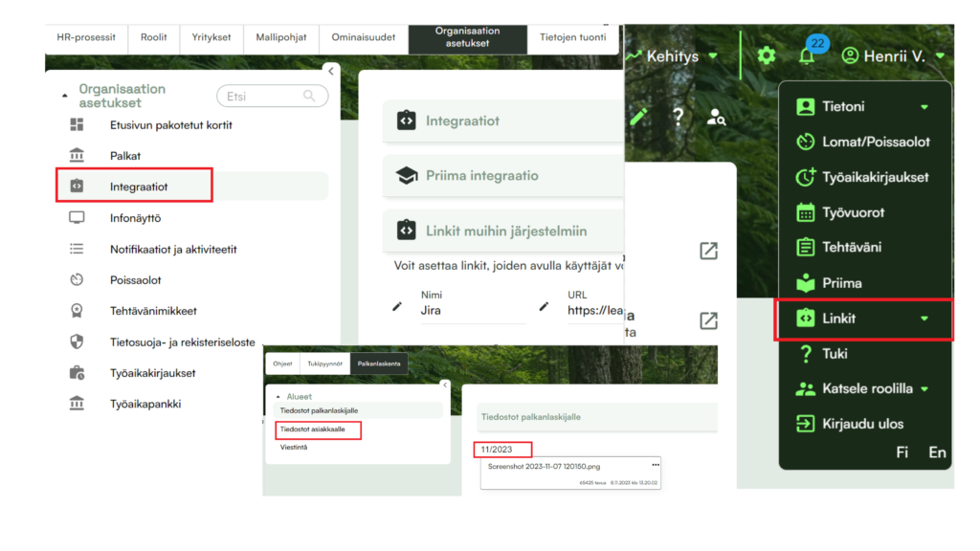The image size is (980, 551).
Task: Expand the Priima integraatio card
Action: [x=503, y=176]
